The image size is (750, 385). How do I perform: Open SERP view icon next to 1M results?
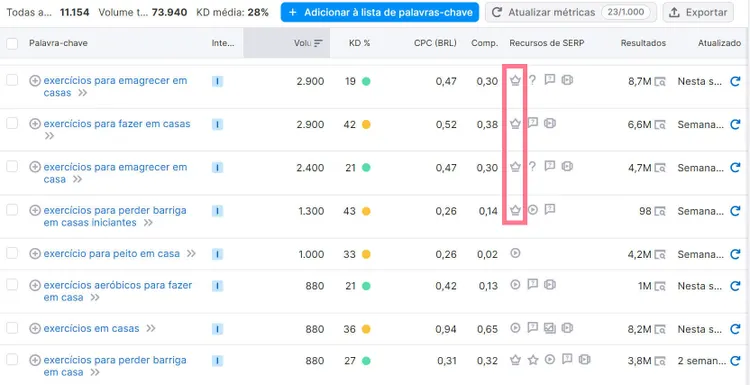tap(660, 286)
